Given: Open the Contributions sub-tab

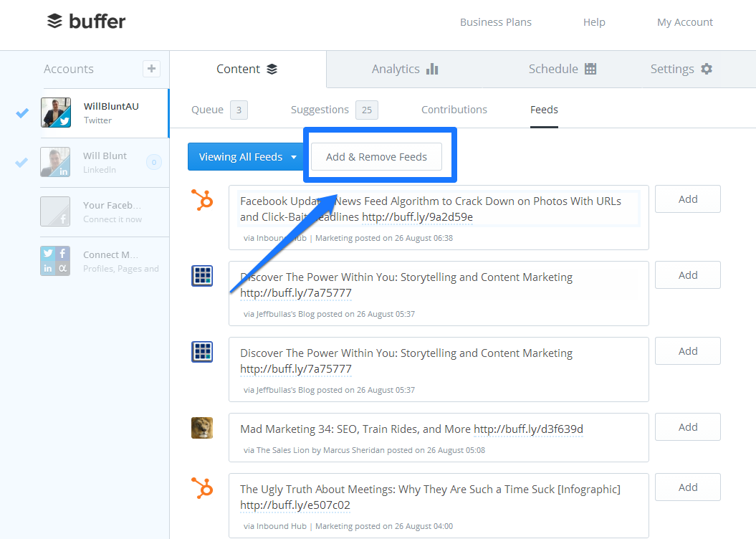Looking at the screenshot, I should click(454, 110).
